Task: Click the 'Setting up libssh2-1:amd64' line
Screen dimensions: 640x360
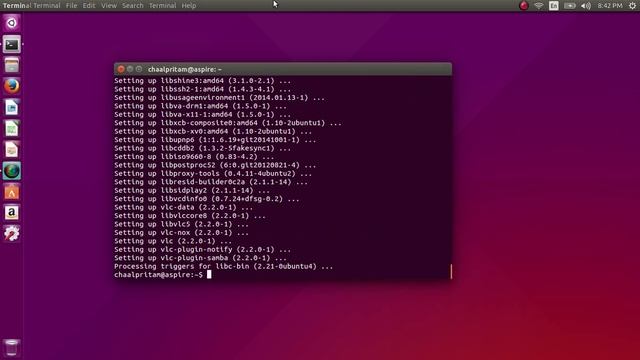Action: (x=202, y=89)
